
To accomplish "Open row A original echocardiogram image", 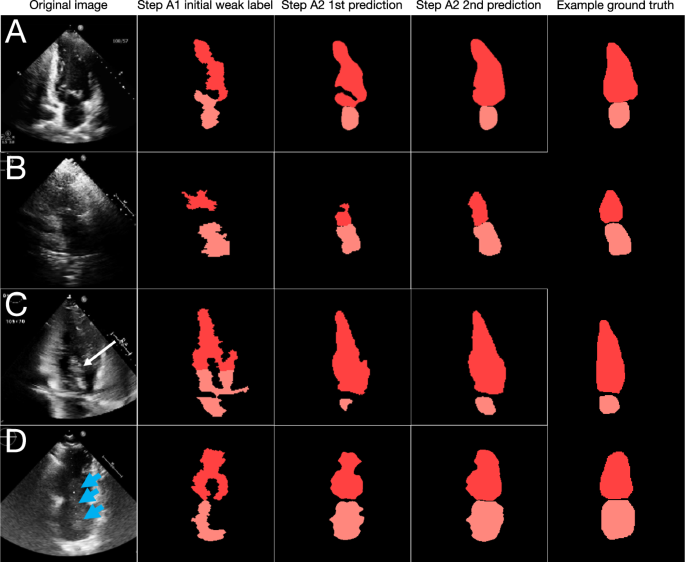I will (x=69, y=83).
